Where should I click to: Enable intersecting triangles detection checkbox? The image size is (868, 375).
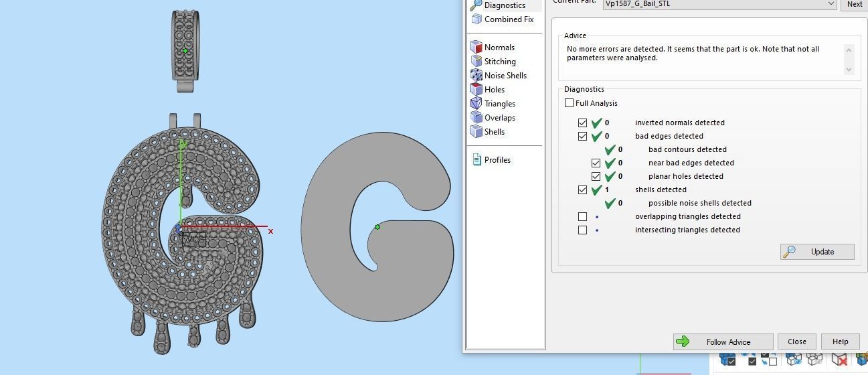[x=582, y=230]
